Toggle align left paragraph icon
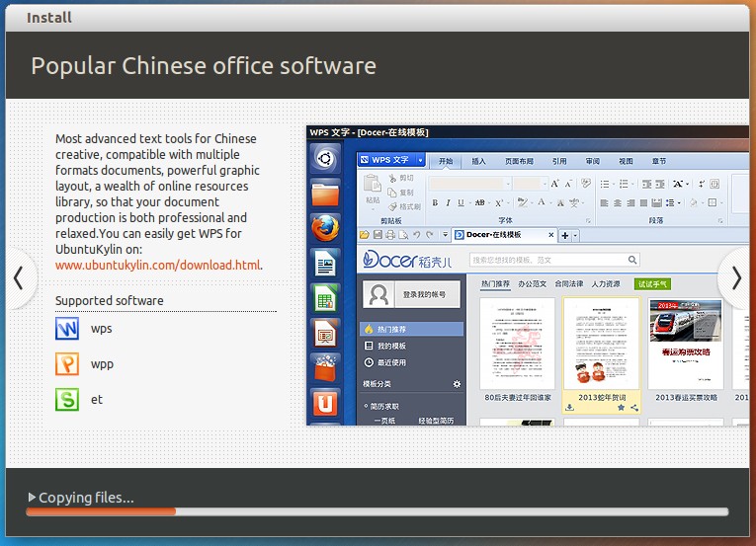This screenshot has height=546, width=756. point(604,202)
